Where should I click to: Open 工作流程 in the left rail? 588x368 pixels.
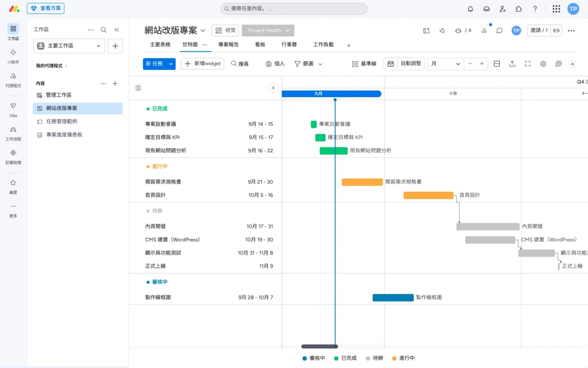(x=13, y=133)
